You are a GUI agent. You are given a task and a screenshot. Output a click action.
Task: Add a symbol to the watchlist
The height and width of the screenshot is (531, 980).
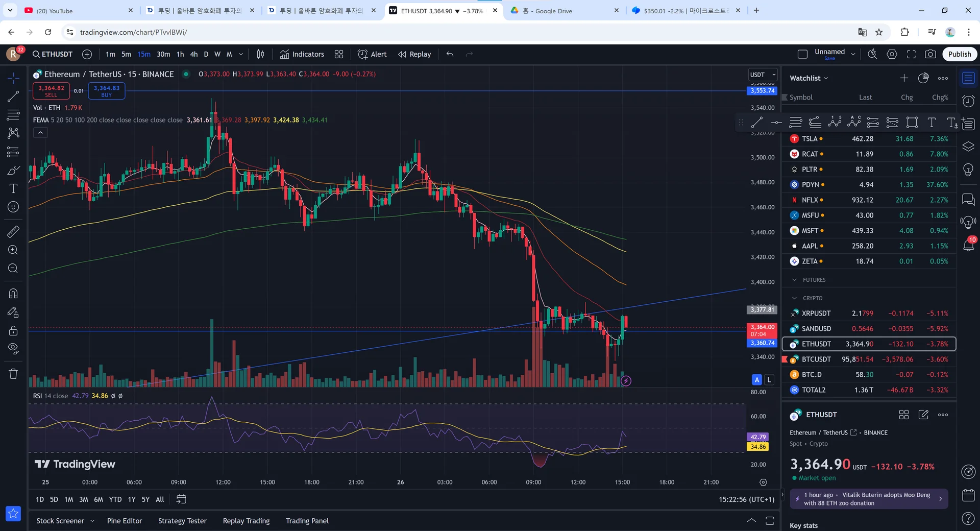(x=904, y=78)
